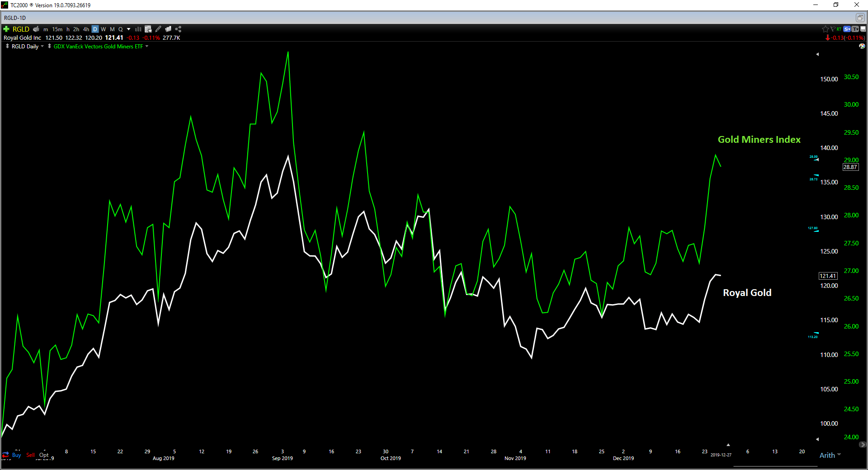
Task: Click the lower left-pointing scale arrow
Action: [817, 439]
